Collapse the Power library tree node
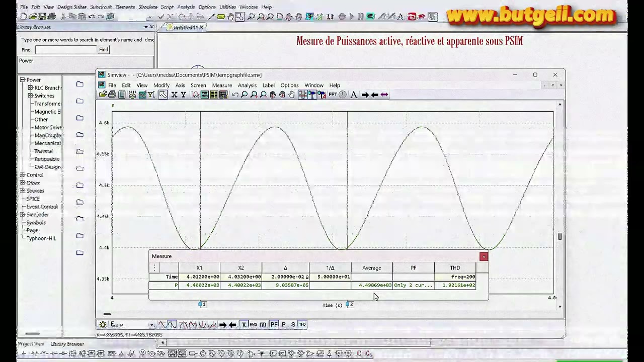 pos(22,80)
